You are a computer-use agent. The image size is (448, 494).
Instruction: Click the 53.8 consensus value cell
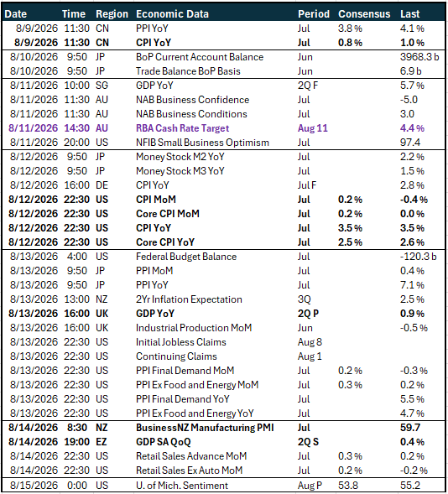[x=348, y=485]
